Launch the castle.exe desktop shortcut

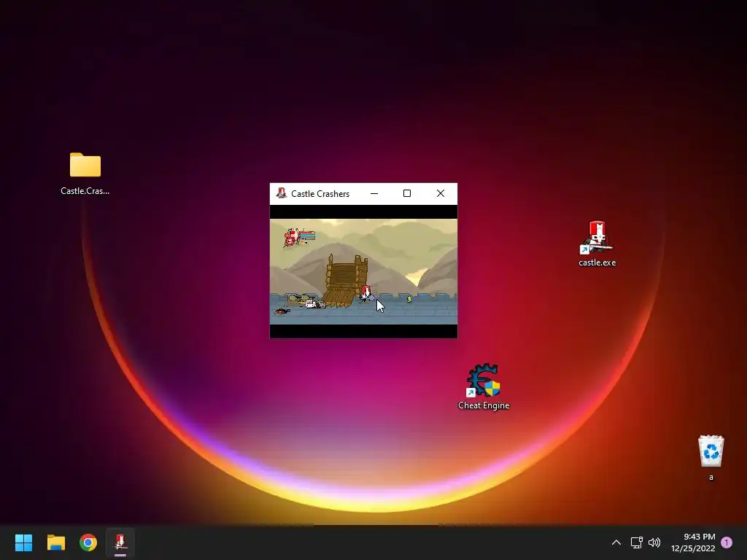point(597,244)
